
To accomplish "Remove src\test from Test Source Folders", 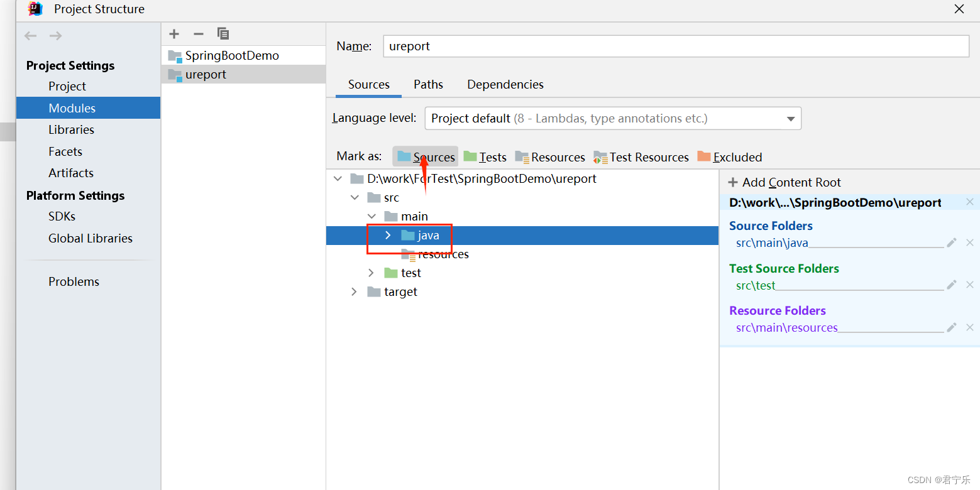I will 970,285.
